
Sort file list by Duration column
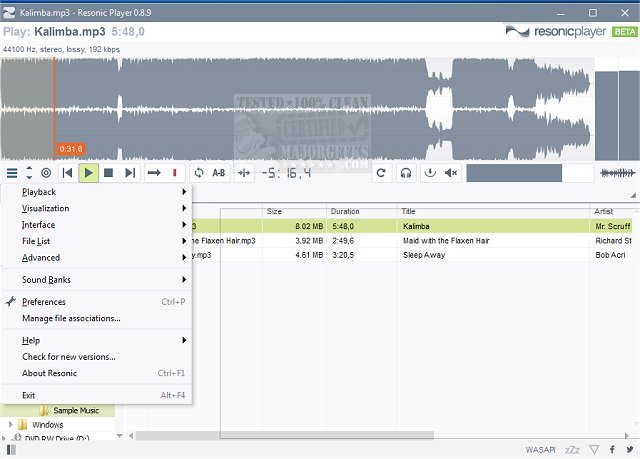point(362,211)
